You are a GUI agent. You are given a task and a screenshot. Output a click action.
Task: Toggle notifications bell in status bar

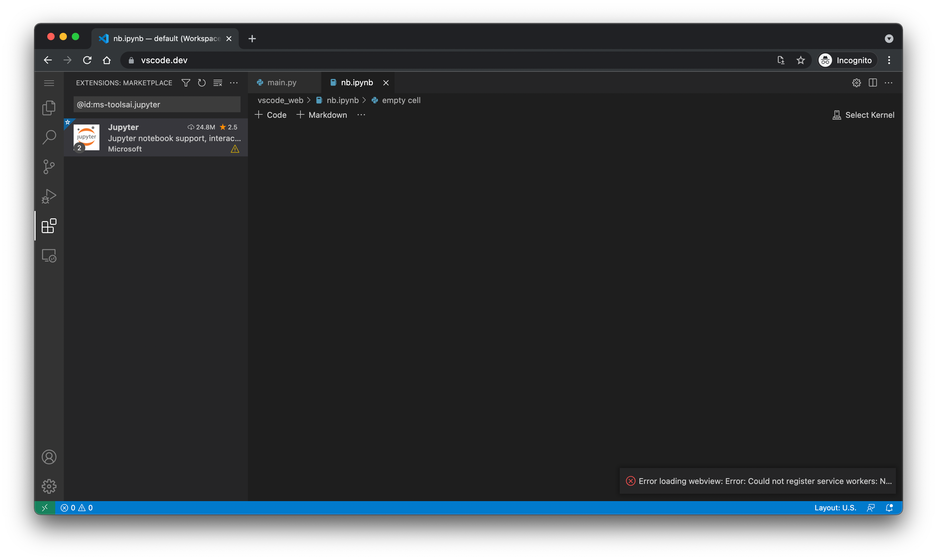(x=889, y=508)
